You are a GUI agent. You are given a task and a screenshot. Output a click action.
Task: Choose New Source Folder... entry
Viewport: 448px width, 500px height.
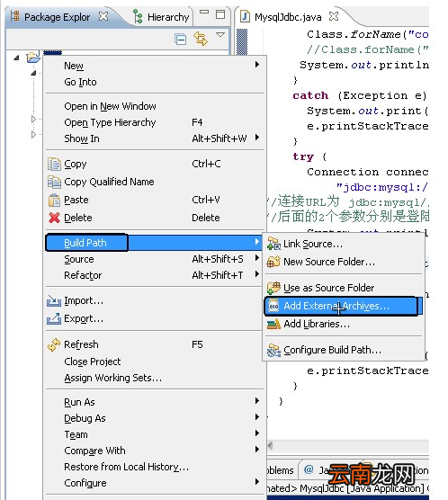click(344, 262)
